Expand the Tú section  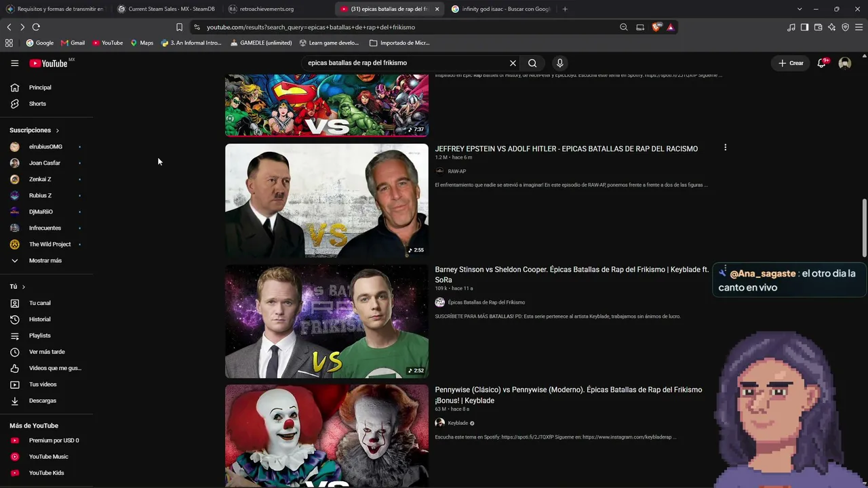tap(18, 287)
